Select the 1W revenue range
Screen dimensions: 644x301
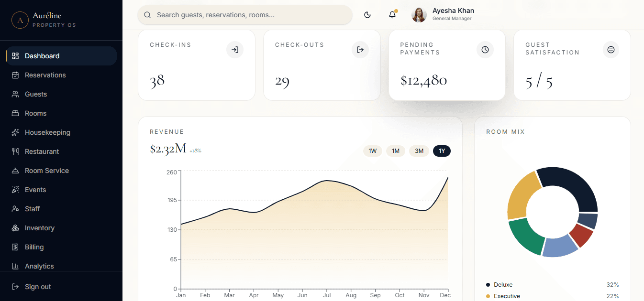click(x=373, y=151)
